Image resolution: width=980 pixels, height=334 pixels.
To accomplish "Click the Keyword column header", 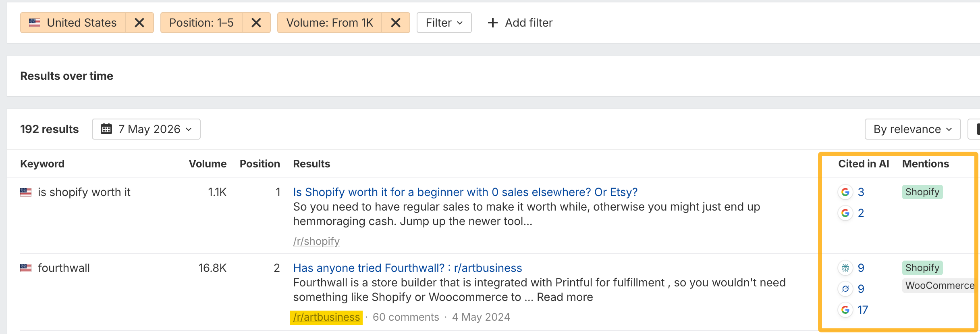I will pos(42,164).
